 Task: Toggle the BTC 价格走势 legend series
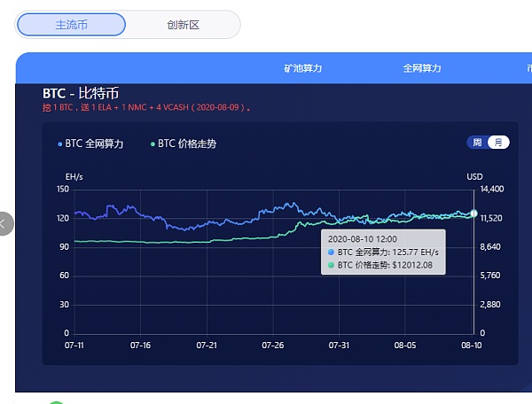186,144
